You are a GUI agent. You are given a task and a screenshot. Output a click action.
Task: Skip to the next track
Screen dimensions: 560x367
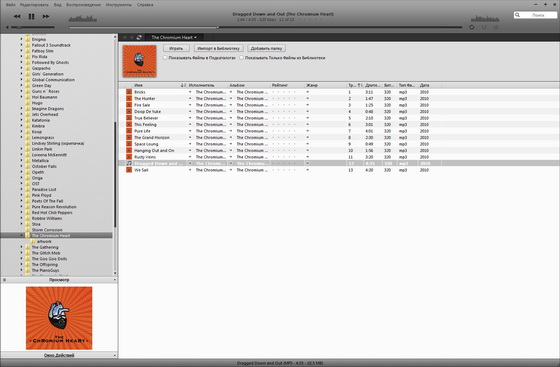click(46, 16)
